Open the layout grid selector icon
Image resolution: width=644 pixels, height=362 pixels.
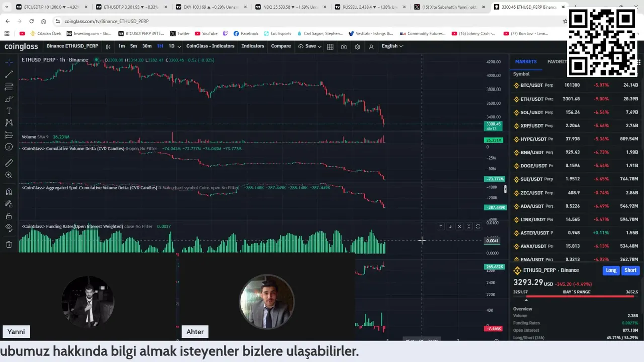coord(330,46)
